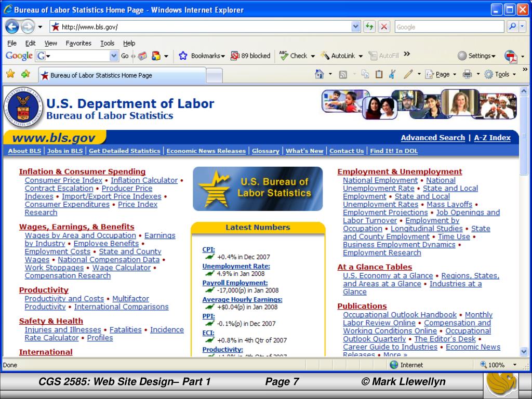Open Favorites Center yellow star icon

click(x=10, y=74)
